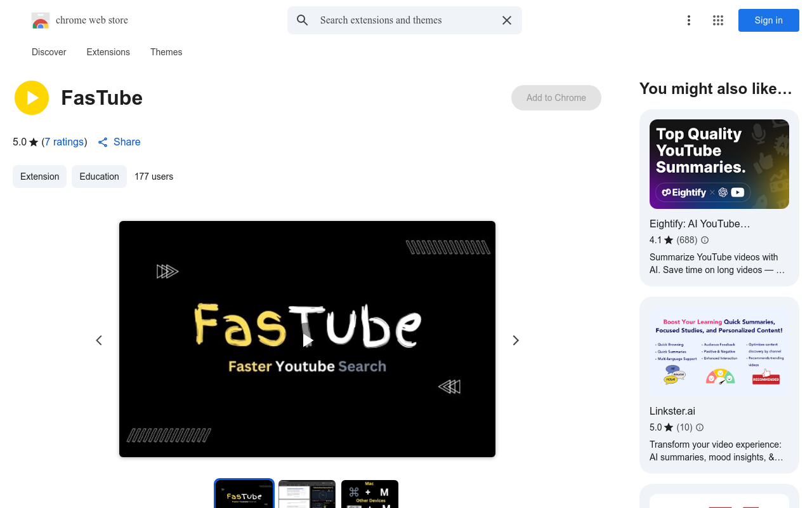812x508 pixels.
Task: Open the Google apps grid
Action: [x=718, y=20]
